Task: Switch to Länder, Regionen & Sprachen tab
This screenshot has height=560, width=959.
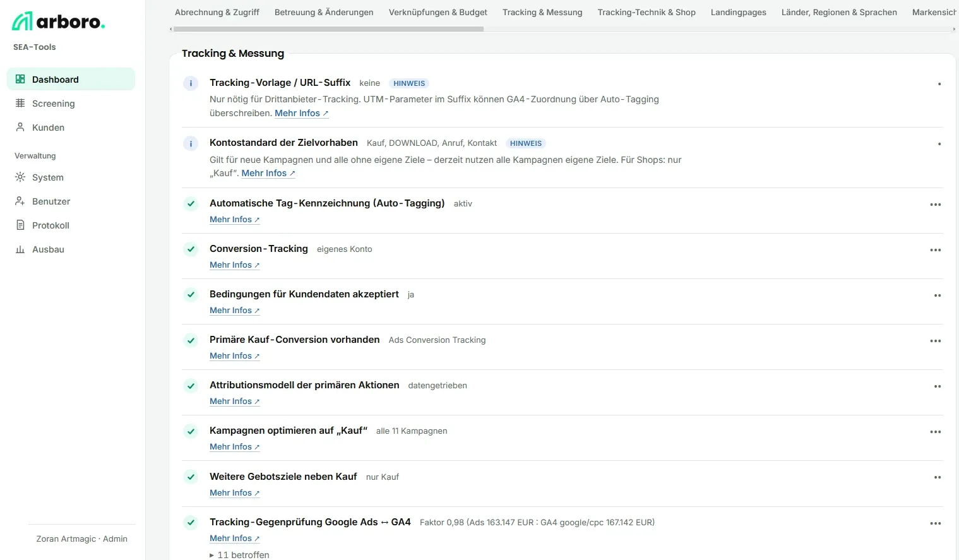Action: point(839,12)
